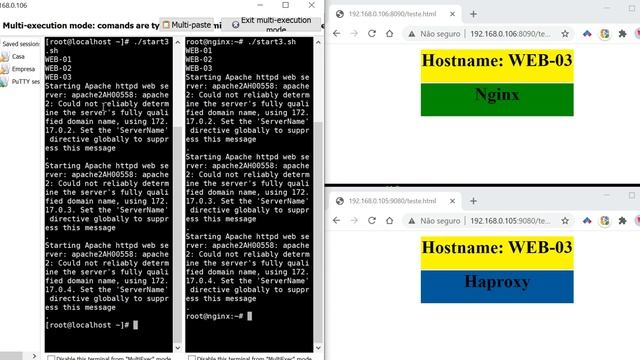This screenshot has width=640, height=360.
Task: Focus the localhost terminal prompt
Action: (x=92, y=325)
